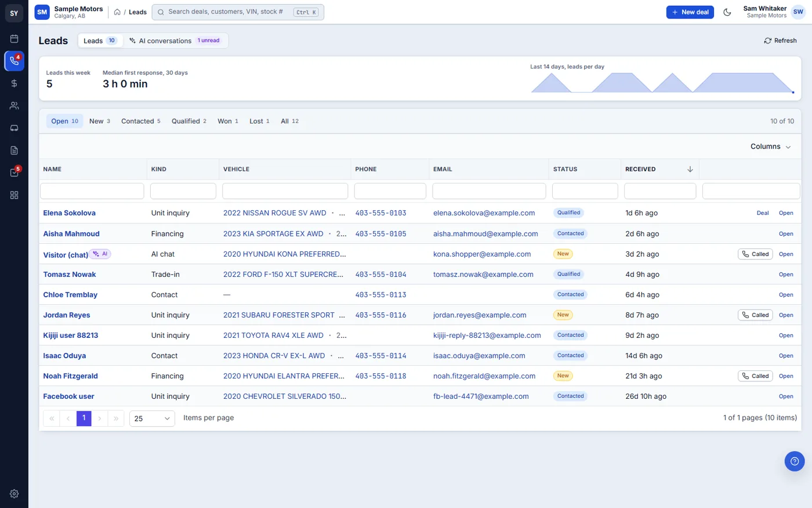Click the home breadcrumb icon
The width and height of the screenshot is (812, 508).
117,12
